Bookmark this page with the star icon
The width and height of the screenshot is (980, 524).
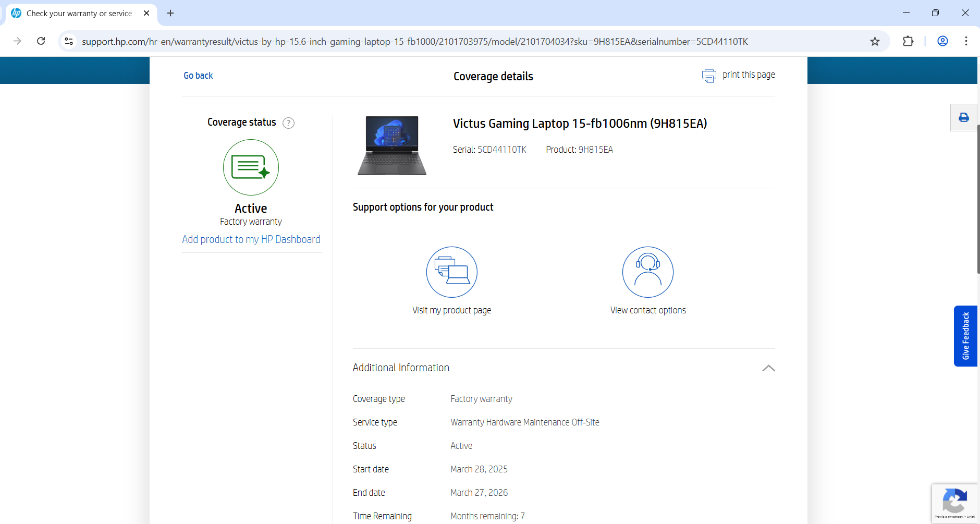coord(875,41)
